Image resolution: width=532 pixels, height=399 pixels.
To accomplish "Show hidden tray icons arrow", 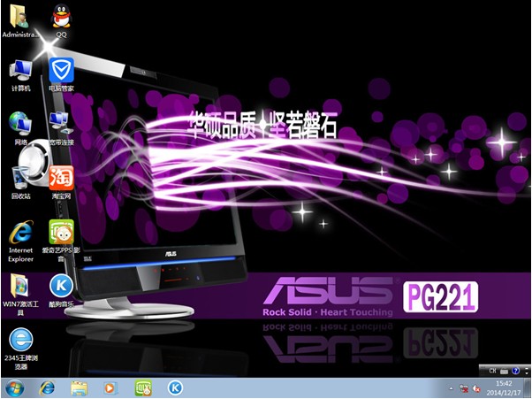I will (x=451, y=388).
